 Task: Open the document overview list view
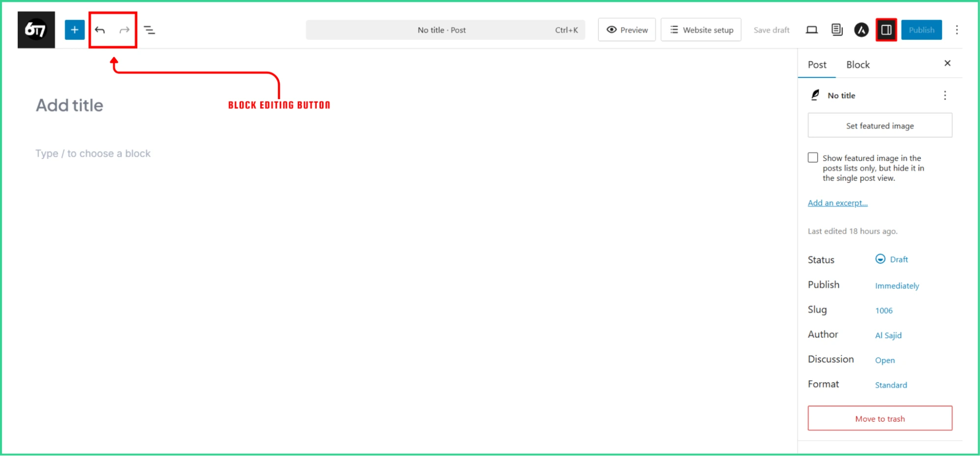(150, 30)
